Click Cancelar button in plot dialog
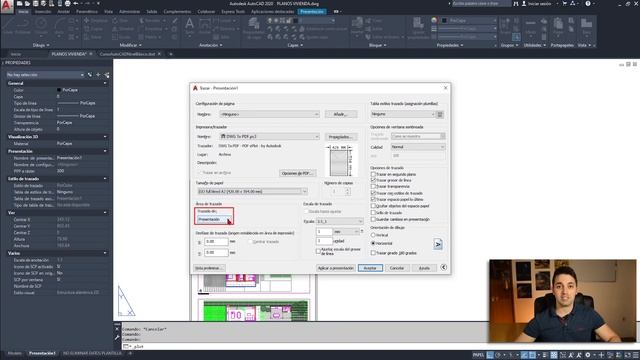 click(x=397, y=268)
